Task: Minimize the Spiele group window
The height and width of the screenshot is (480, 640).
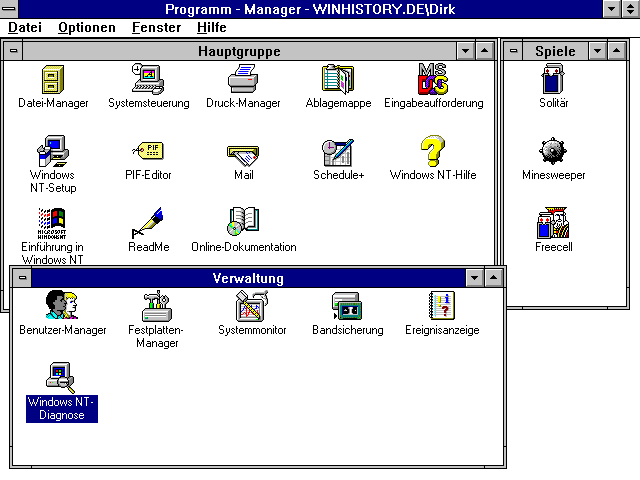Action: pyautogui.click(x=598, y=51)
